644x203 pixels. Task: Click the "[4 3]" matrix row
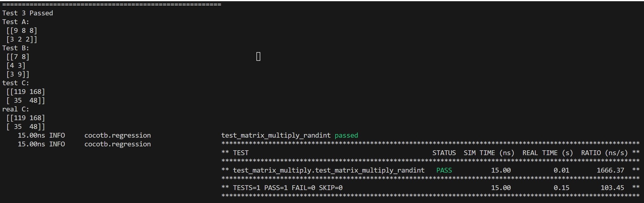click(16, 65)
